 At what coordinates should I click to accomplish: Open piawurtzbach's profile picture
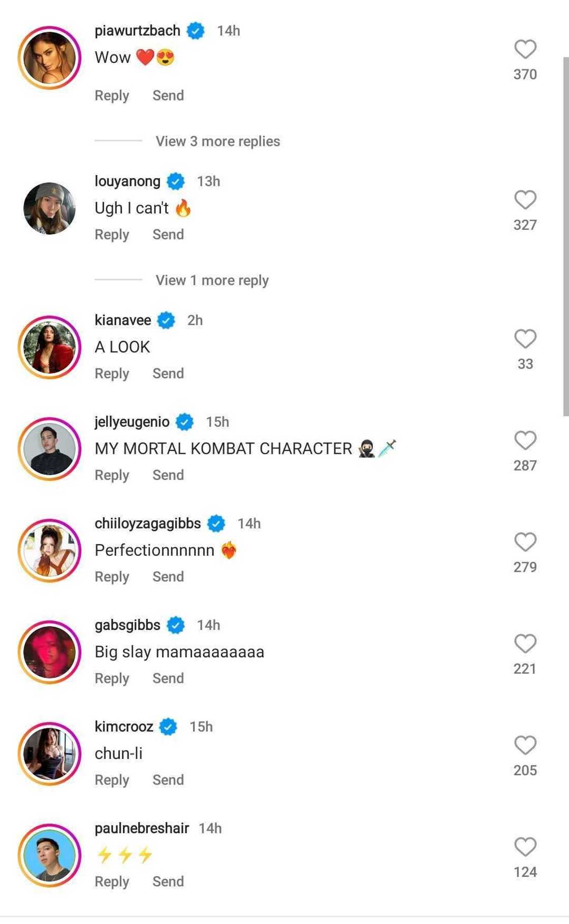50,58
